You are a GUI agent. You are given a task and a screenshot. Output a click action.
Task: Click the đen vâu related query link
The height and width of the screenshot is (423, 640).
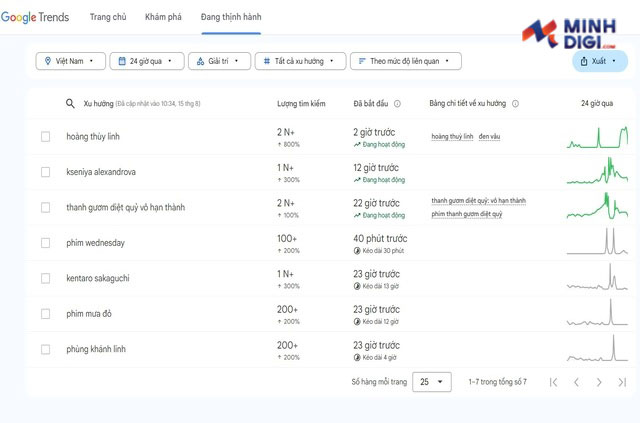click(489, 136)
